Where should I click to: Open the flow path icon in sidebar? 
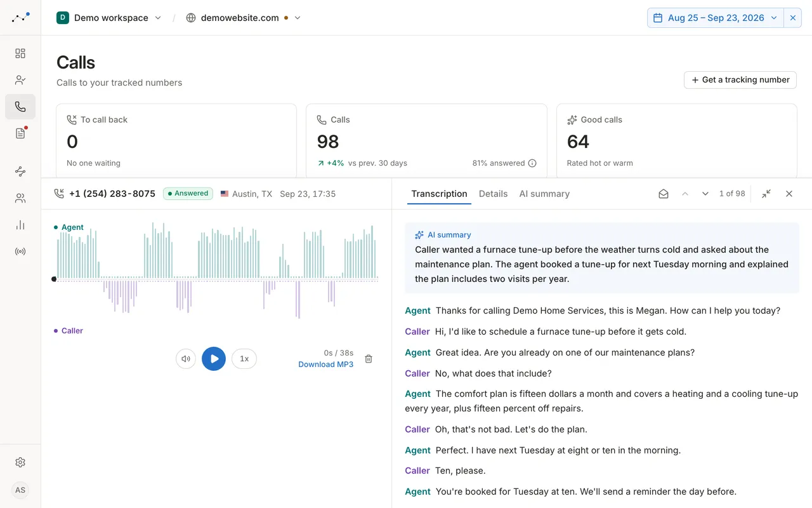tap(20, 171)
